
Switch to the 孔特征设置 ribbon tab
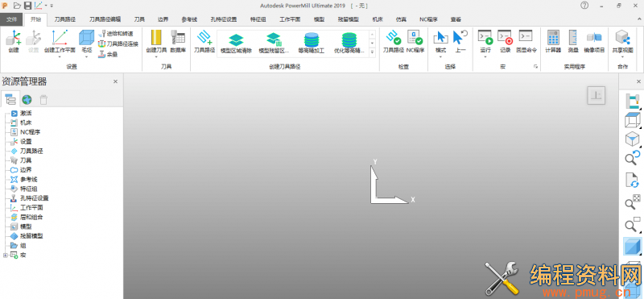(224, 19)
